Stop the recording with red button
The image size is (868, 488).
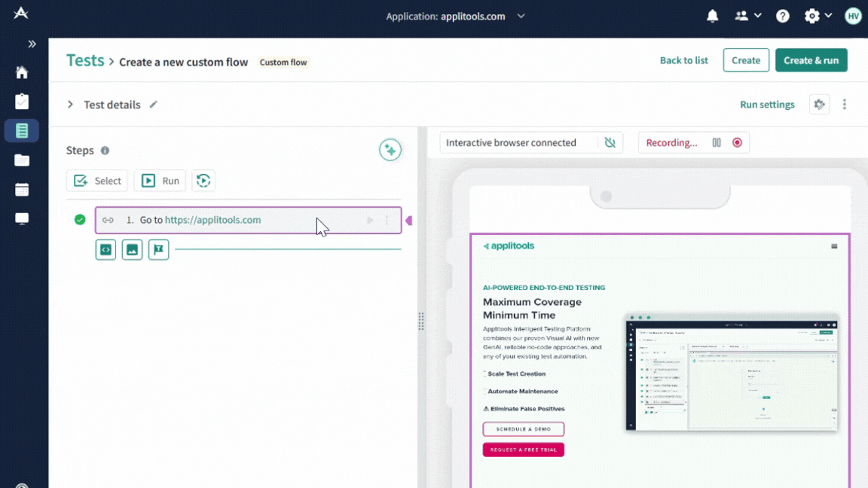click(737, 142)
